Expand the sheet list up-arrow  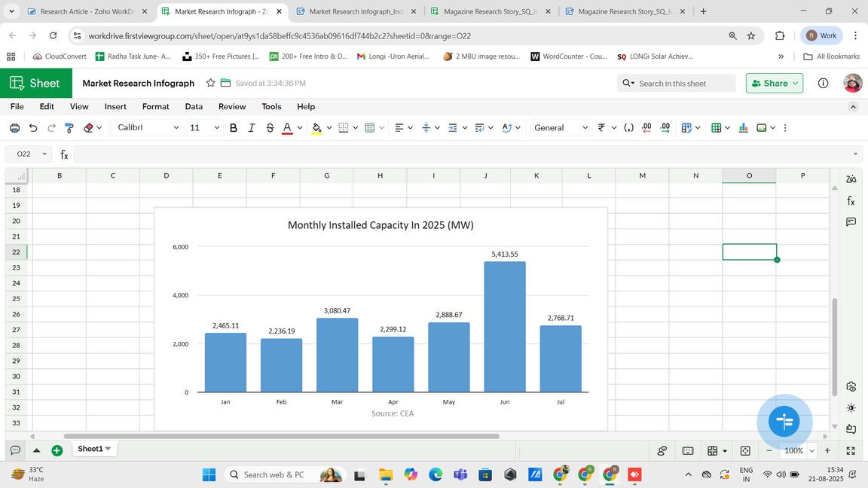pyautogui.click(x=36, y=450)
